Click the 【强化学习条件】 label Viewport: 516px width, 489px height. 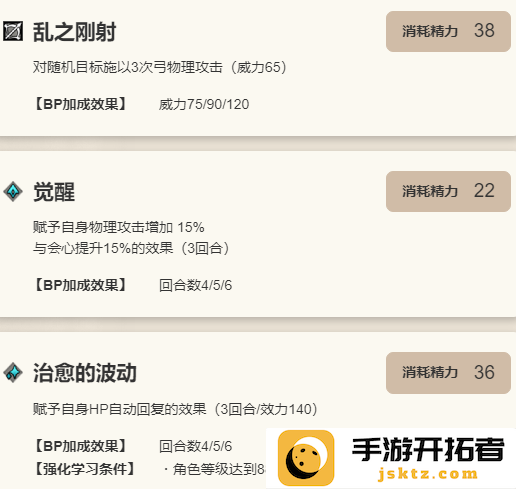(x=85, y=469)
